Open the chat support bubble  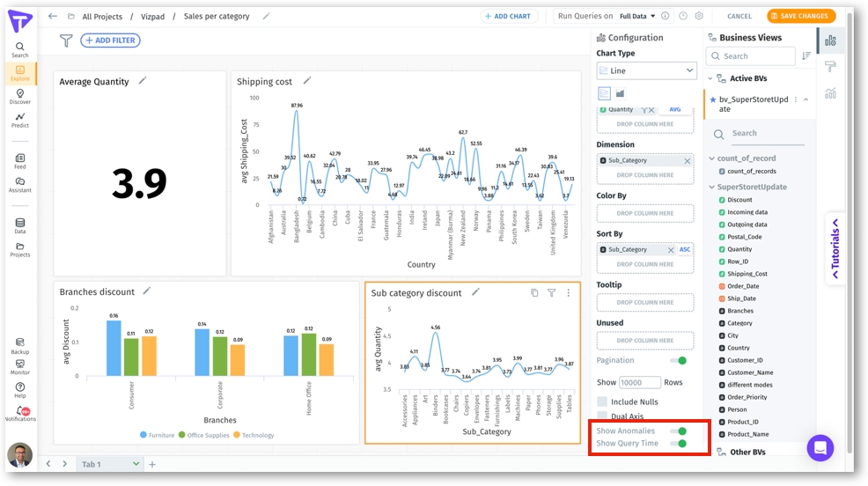pos(820,447)
